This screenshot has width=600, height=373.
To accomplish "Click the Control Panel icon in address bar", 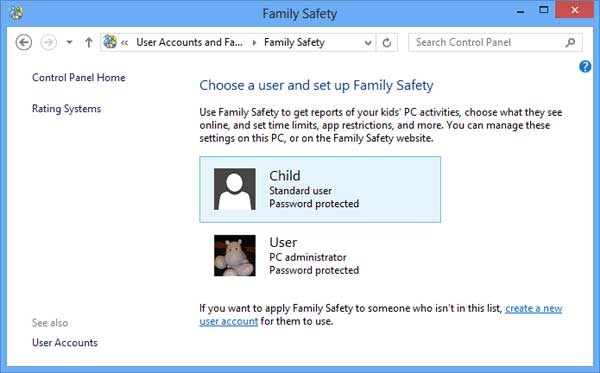I will 110,42.
